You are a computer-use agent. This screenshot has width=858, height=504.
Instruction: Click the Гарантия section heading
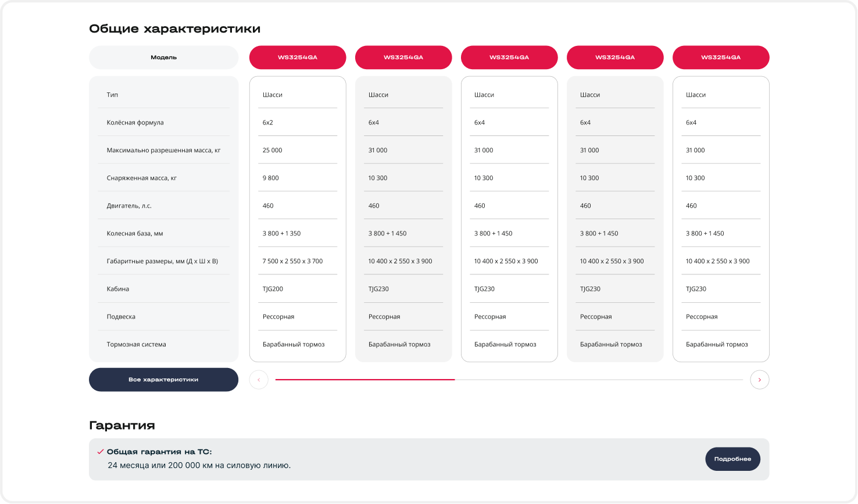click(122, 426)
